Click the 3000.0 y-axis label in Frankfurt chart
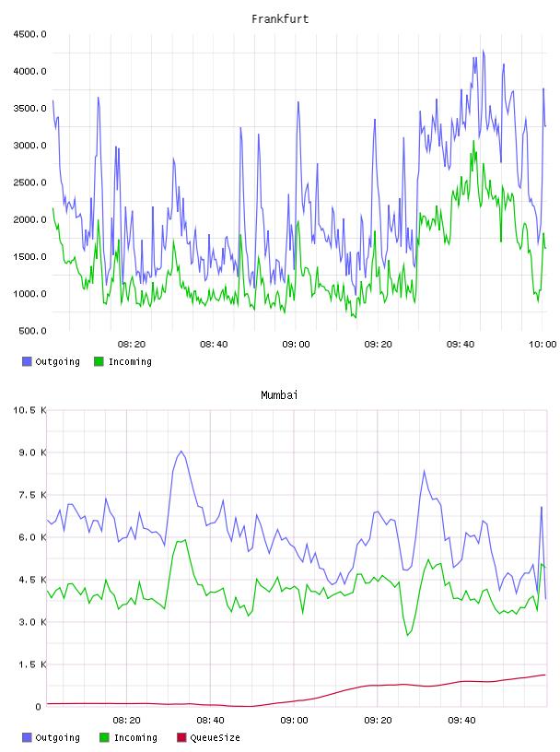560x752 pixels. point(29,146)
